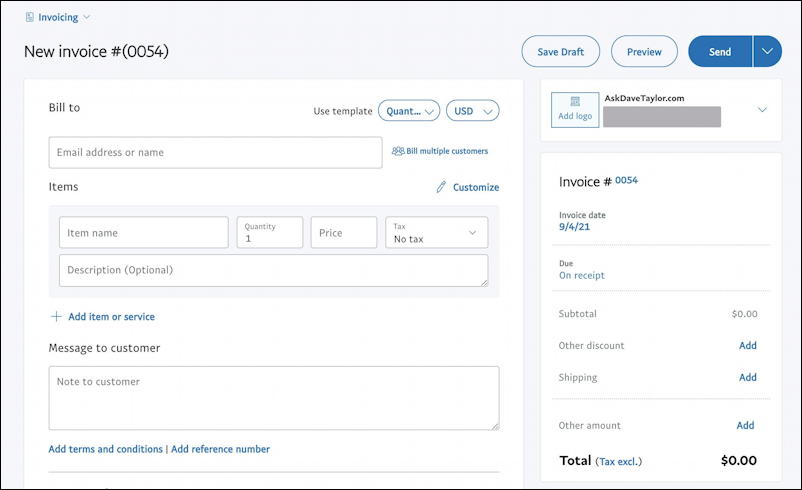The width and height of the screenshot is (802, 490).
Task: Click the Total $0.00 amount
Action: [739, 460]
